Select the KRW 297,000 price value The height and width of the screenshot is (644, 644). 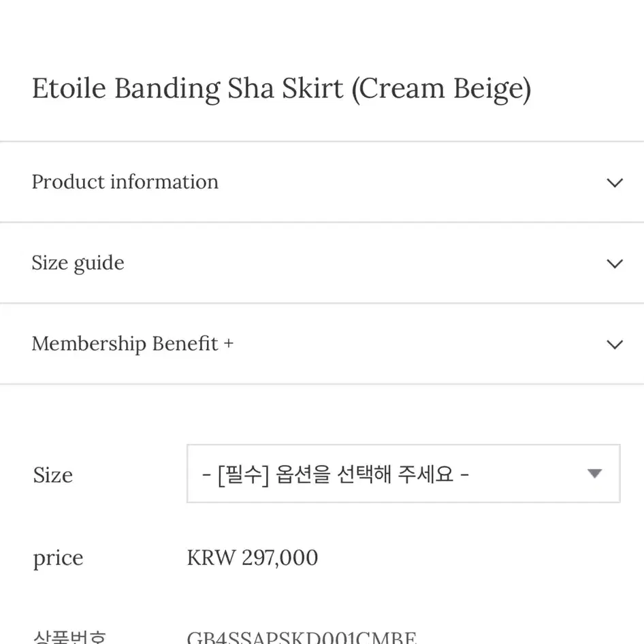coord(252,558)
